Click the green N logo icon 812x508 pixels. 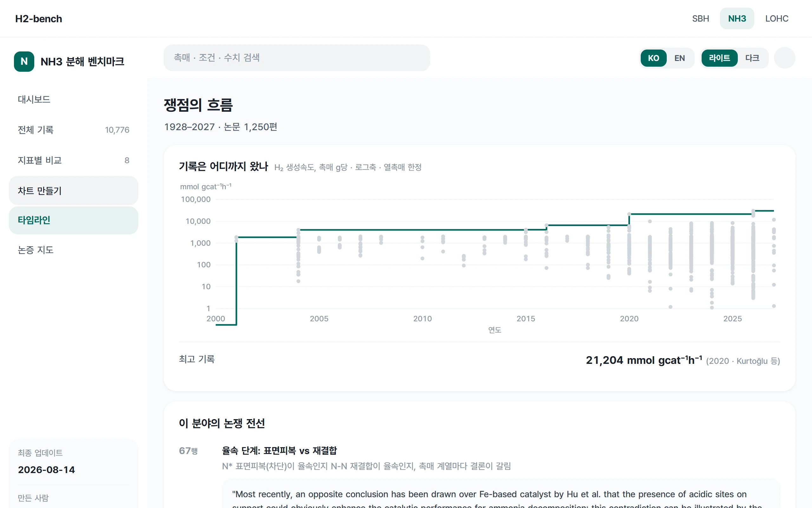click(24, 62)
